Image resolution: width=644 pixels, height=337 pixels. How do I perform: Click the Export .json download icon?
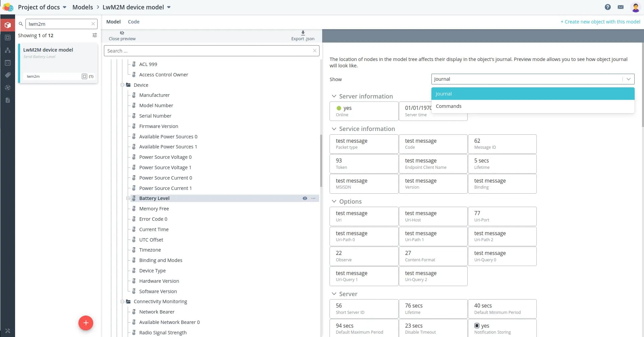(x=303, y=33)
